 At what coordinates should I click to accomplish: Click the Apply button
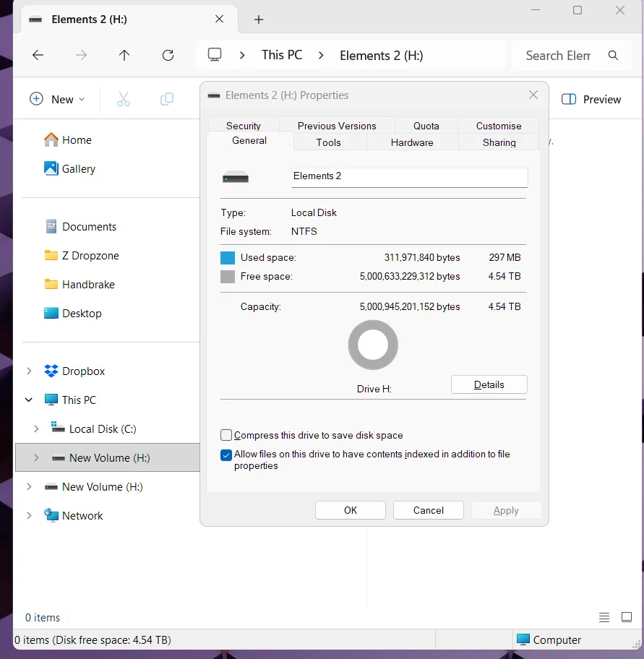pos(506,510)
